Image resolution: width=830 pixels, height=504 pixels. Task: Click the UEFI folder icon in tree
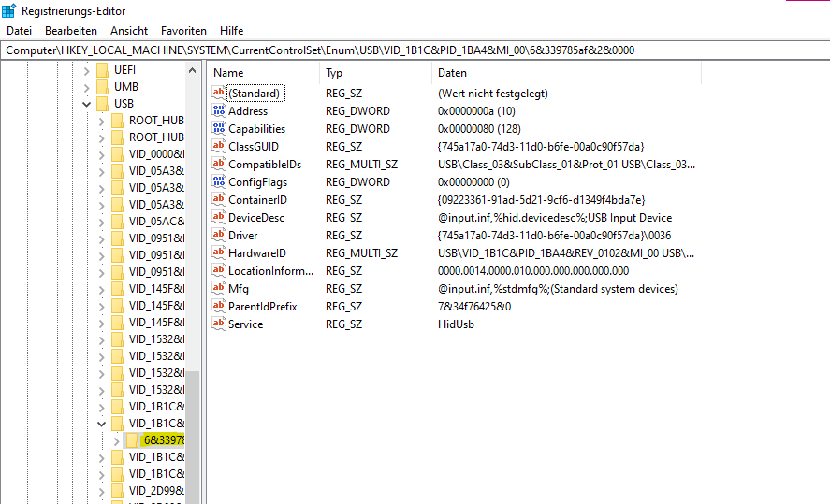pos(102,70)
